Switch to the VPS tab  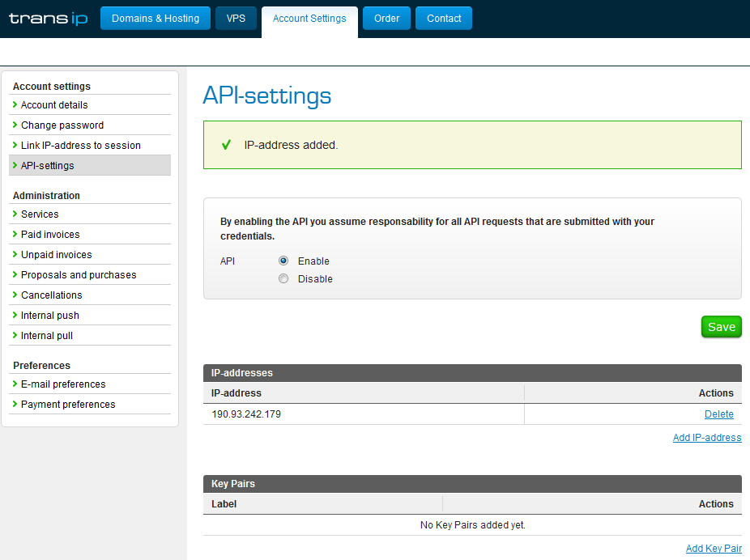[236, 18]
